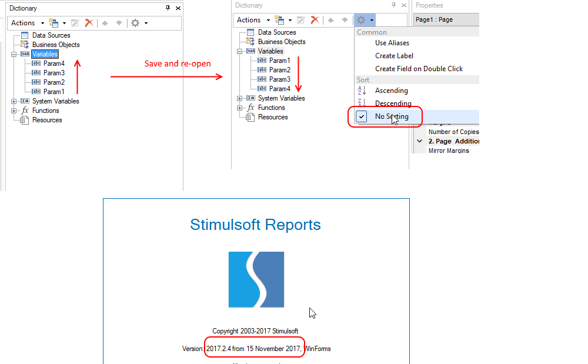Click settings gear in left Dictionary toolbar
The image size is (588, 364).
(x=135, y=23)
